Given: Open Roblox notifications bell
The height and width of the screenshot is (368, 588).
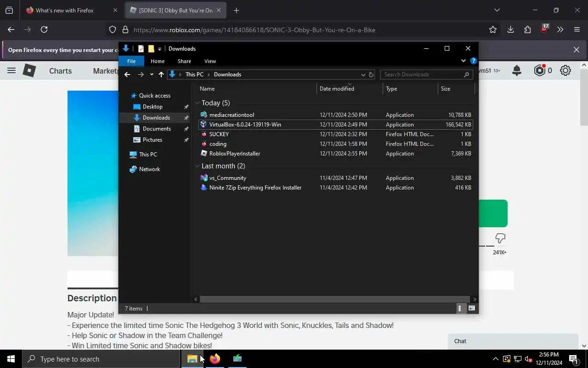Looking at the screenshot, I should coord(517,70).
